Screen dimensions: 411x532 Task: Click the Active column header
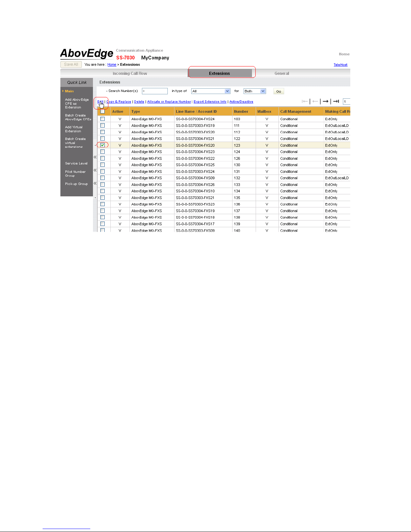tap(118, 111)
